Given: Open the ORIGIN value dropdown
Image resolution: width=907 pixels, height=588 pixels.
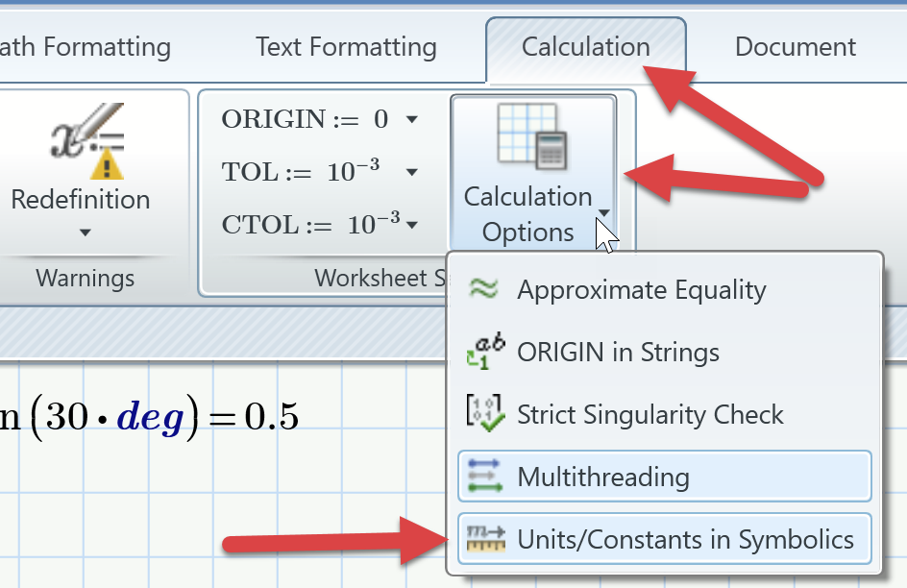Looking at the screenshot, I should click(411, 119).
